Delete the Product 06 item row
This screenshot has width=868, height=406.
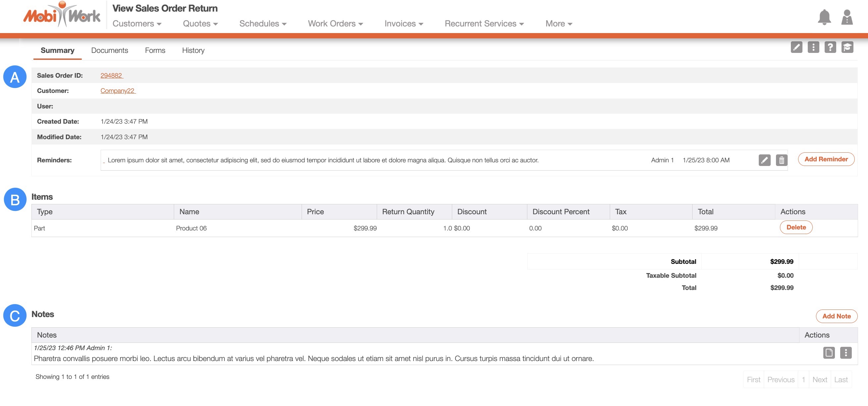(796, 227)
